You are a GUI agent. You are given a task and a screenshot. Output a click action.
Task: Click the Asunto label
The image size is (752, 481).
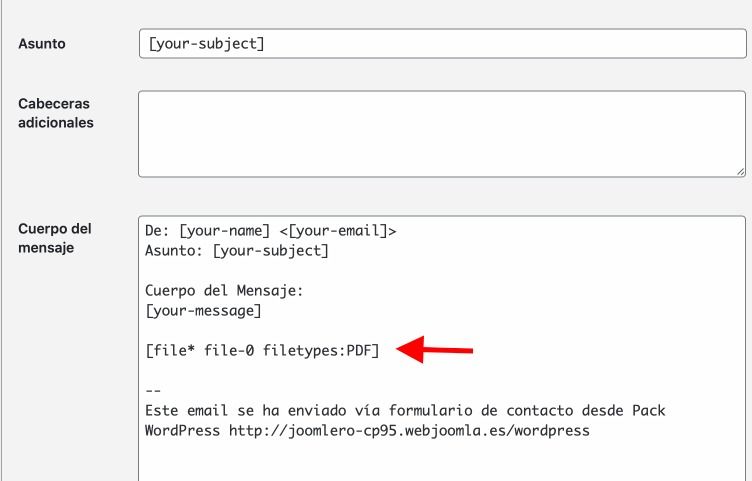[x=42, y=44]
